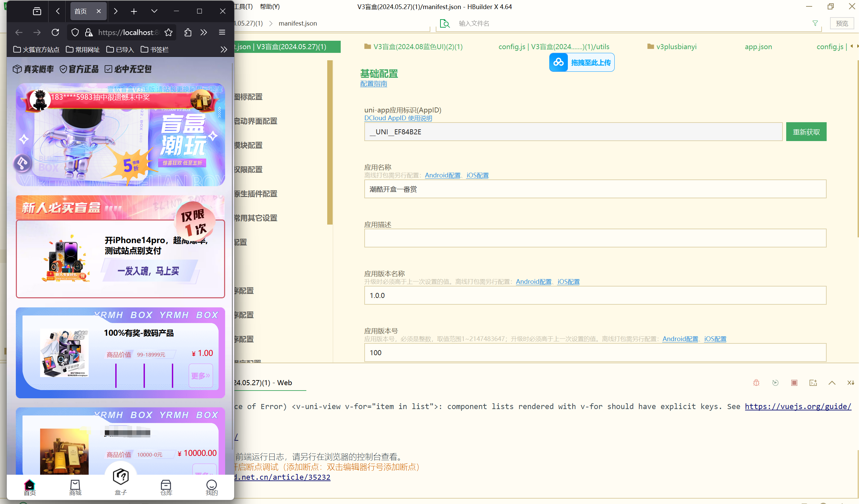Open the Firefox list-all-tabs dropdown arrow
The image size is (859, 504).
point(154,11)
